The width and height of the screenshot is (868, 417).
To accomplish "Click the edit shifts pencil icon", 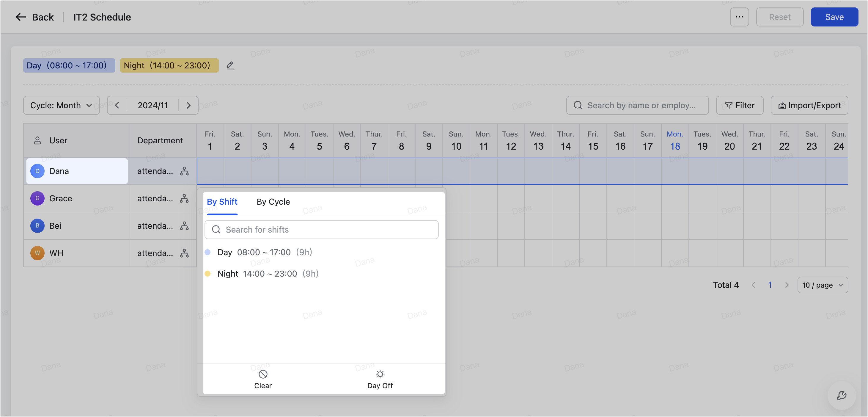I will [230, 65].
